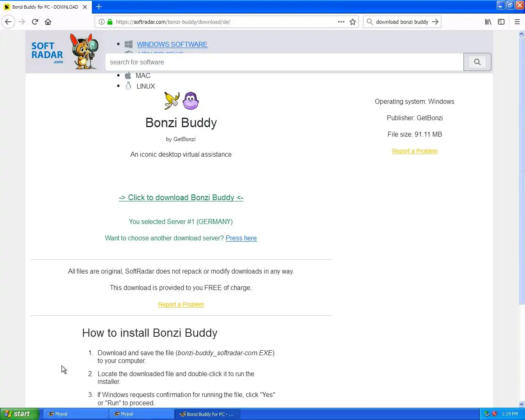
Task: Click Report a Problem below FREE notice
Action: tap(181, 304)
